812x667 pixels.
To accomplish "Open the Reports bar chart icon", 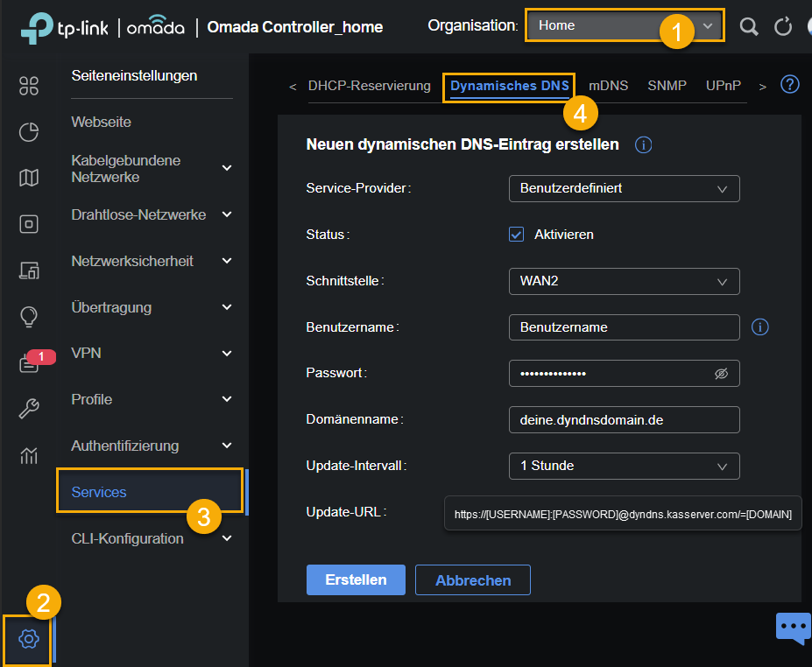I will click(x=29, y=455).
